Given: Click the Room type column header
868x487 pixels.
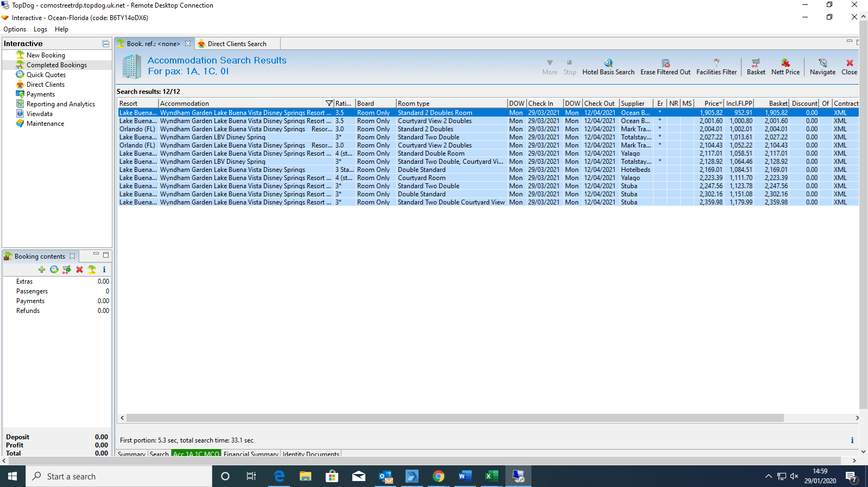Looking at the screenshot, I should tap(452, 104).
